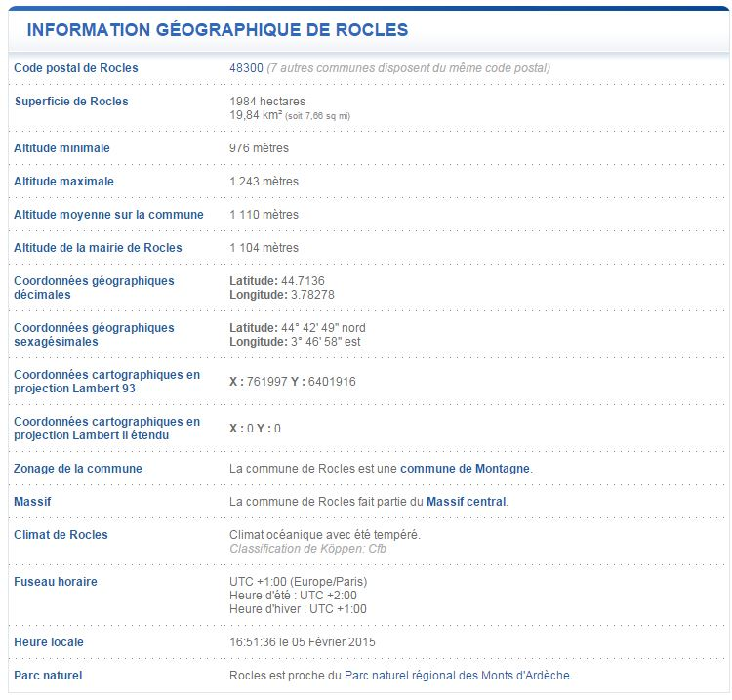Image resolution: width=732 pixels, height=700 pixels.
Task: Select the longitude '3° 46' 58" est'
Action: 325,342
